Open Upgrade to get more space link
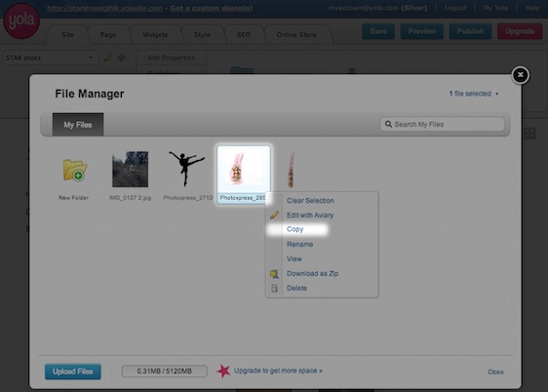 (278, 371)
